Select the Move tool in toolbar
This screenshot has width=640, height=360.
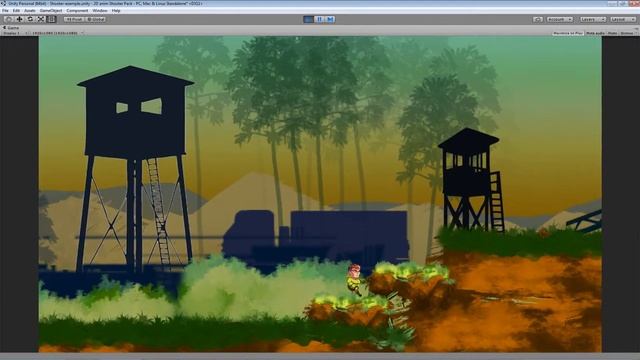tap(19, 19)
